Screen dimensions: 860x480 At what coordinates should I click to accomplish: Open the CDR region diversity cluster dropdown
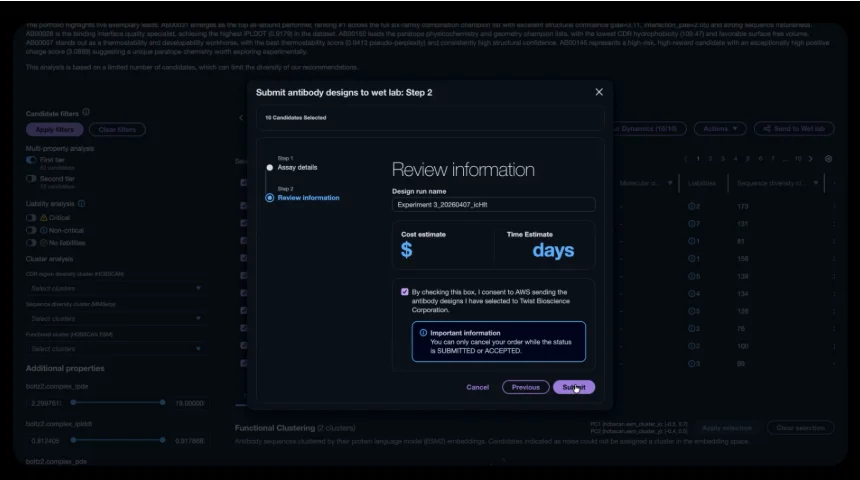coord(115,288)
